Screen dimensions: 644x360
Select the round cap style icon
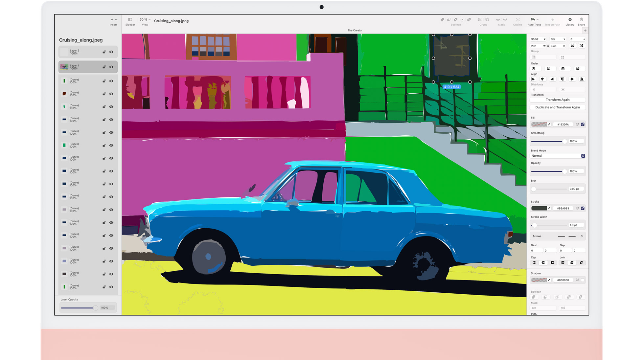(543, 263)
